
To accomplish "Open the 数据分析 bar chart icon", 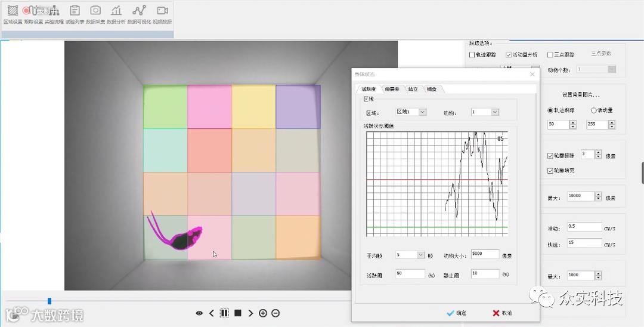I will (x=116, y=11).
